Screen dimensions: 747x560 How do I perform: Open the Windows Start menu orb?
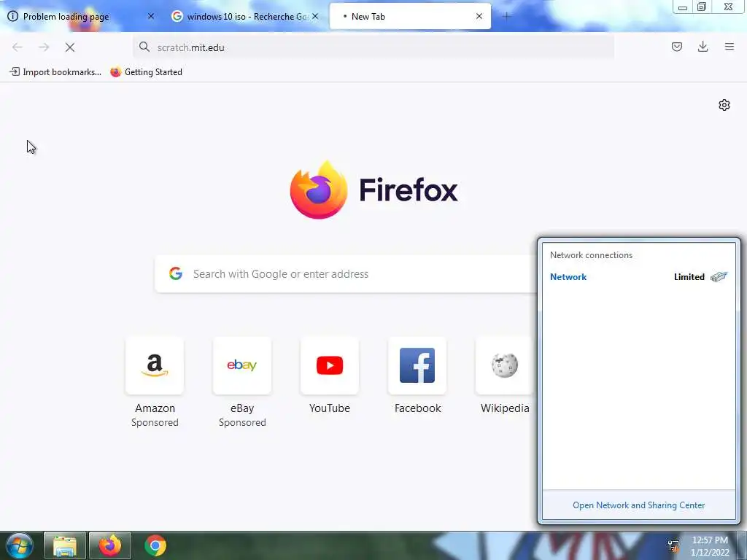pos(20,545)
